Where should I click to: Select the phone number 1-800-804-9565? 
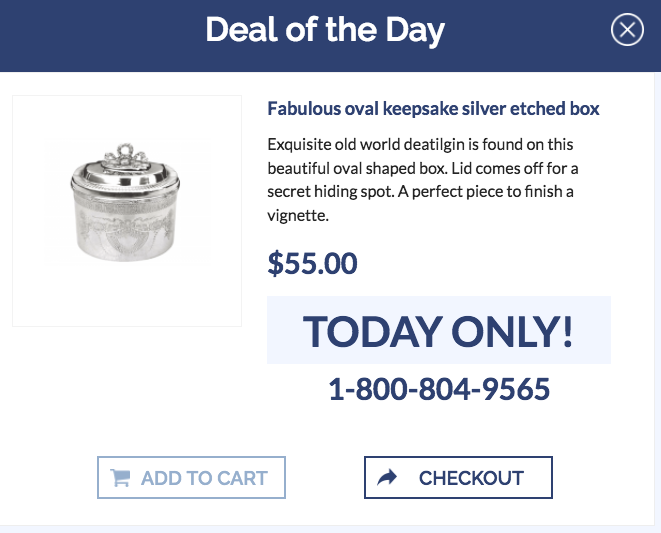(439, 389)
